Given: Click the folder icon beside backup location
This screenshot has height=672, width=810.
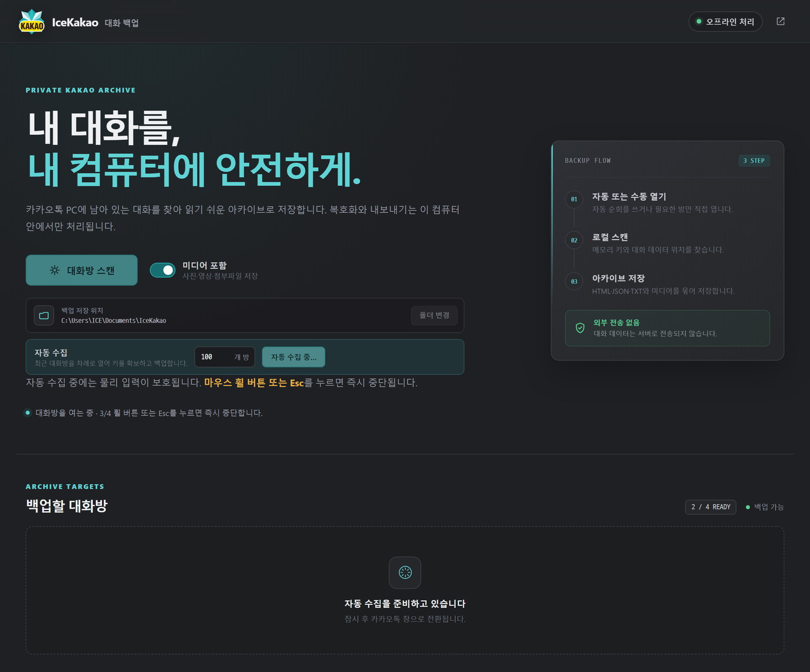Looking at the screenshot, I should 44,315.
